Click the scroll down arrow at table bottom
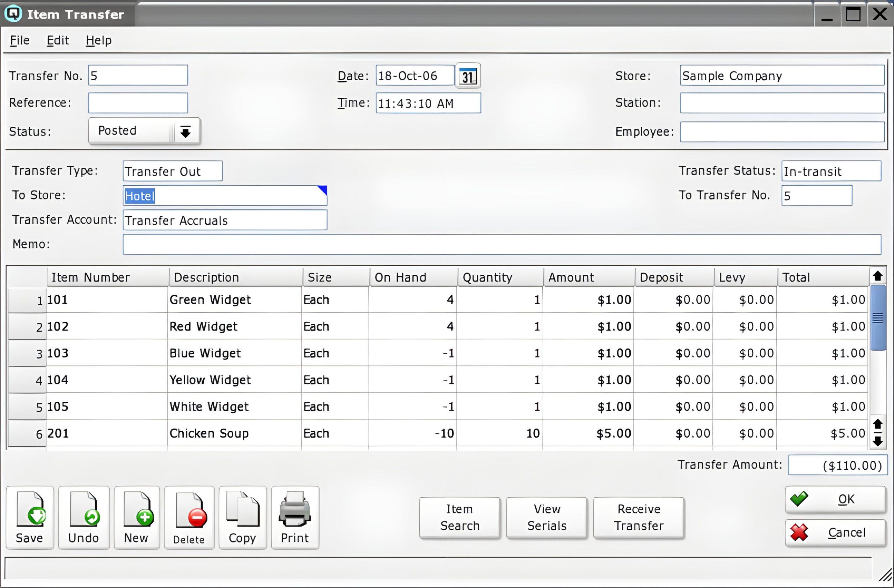This screenshot has height=588, width=894. click(x=878, y=441)
